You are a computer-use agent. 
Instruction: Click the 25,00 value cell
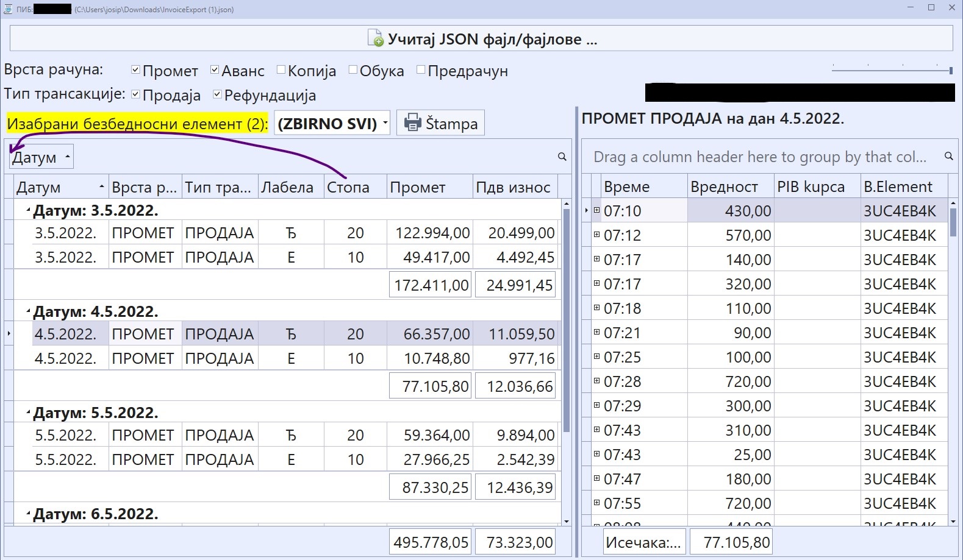[731, 455]
